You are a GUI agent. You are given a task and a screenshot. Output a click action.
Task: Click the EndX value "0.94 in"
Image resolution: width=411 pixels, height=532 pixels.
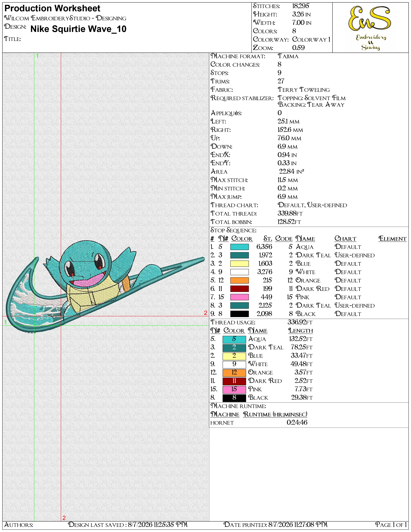tap(287, 155)
